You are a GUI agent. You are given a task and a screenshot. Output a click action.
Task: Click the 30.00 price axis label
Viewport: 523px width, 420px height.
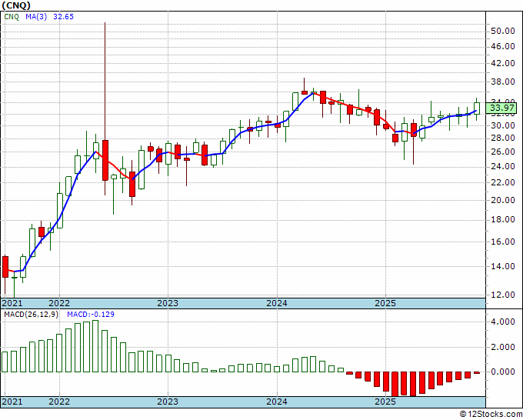503,125
